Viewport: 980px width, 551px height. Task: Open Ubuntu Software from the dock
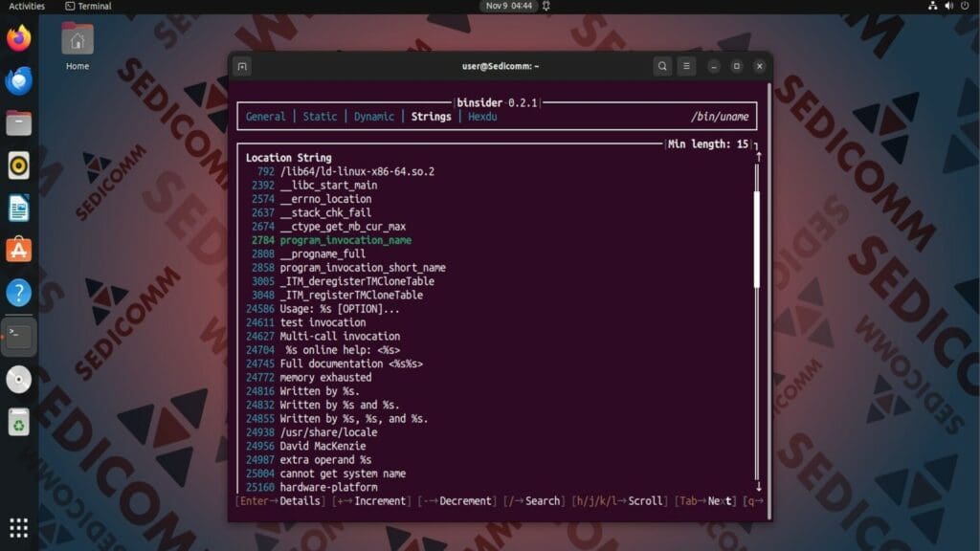coord(18,252)
